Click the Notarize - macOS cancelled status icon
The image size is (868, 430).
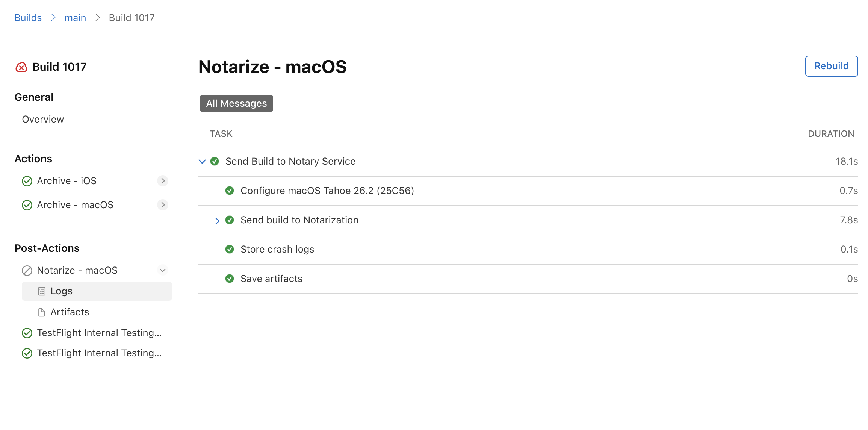(27, 271)
